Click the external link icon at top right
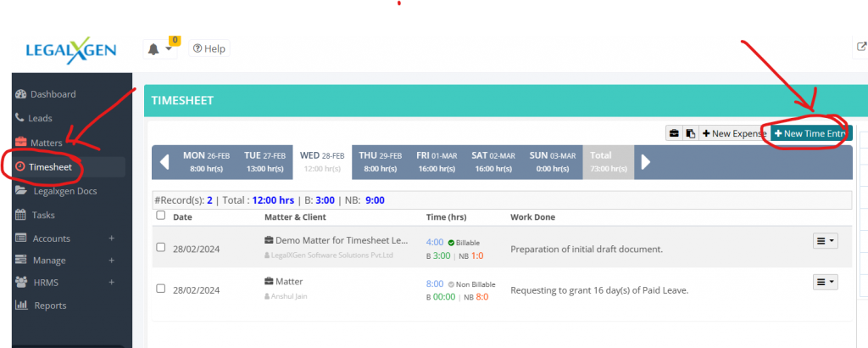868x348 pixels. [861, 48]
